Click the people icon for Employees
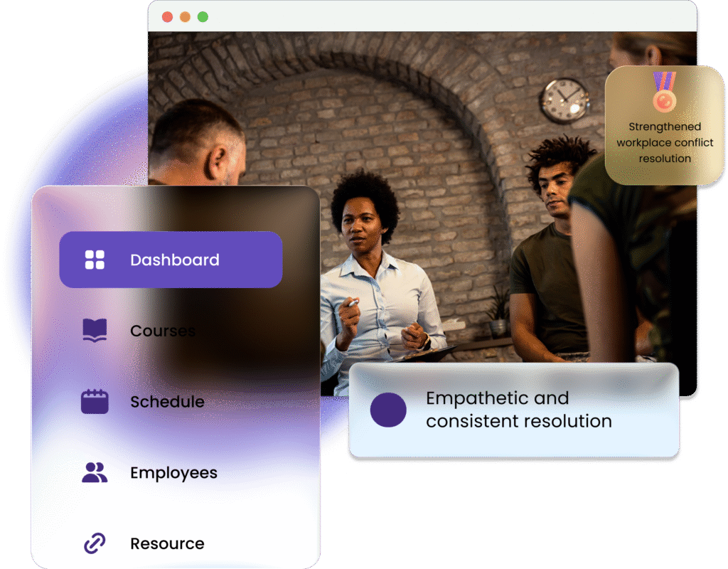728x569 pixels. pos(95,473)
